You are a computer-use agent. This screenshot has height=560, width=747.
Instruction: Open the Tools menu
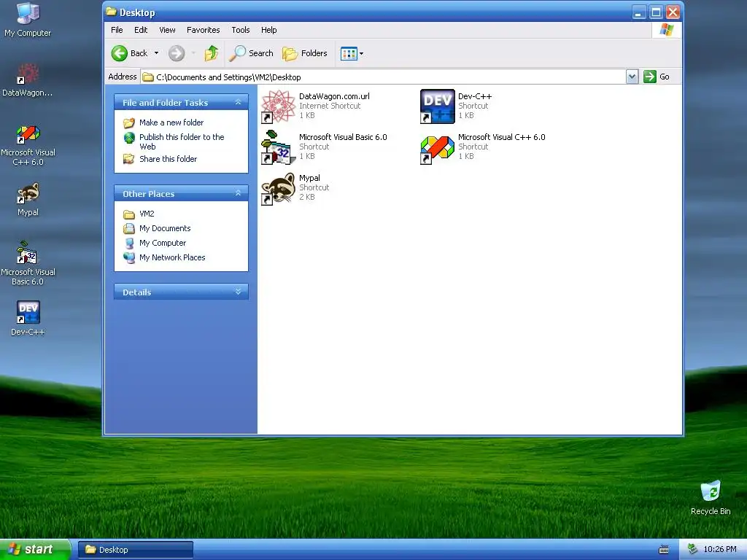point(241,30)
